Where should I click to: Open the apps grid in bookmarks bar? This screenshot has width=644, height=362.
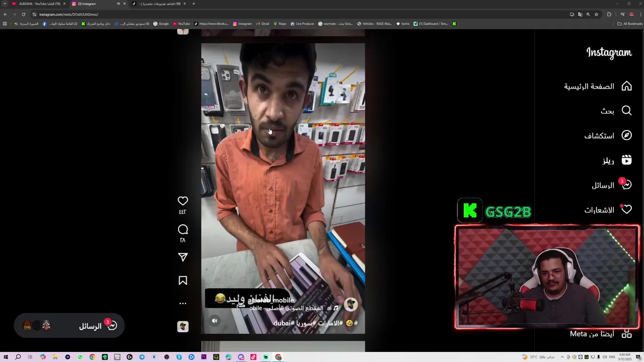click(5, 24)
